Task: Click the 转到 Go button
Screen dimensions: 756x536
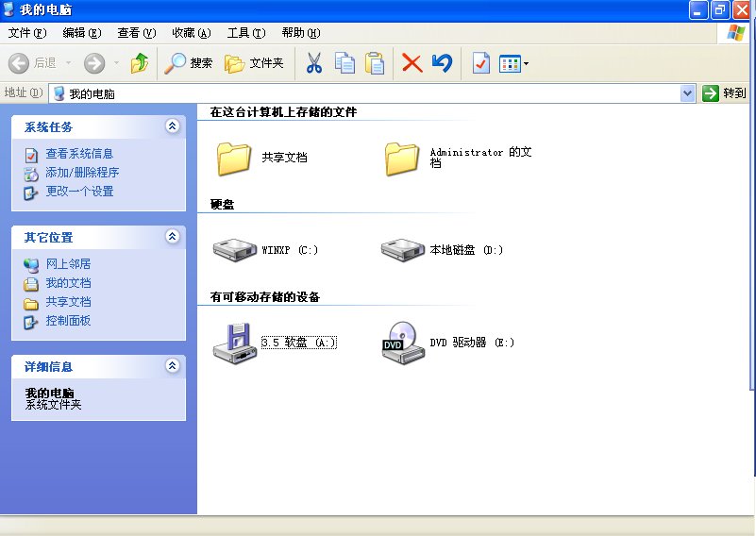Action: (724, 93)
